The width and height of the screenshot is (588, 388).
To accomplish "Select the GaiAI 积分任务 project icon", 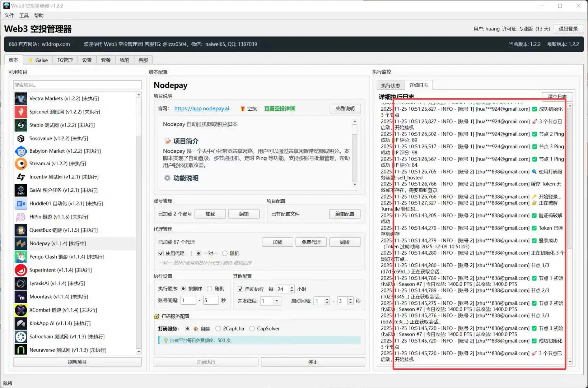I will [21, 190].
